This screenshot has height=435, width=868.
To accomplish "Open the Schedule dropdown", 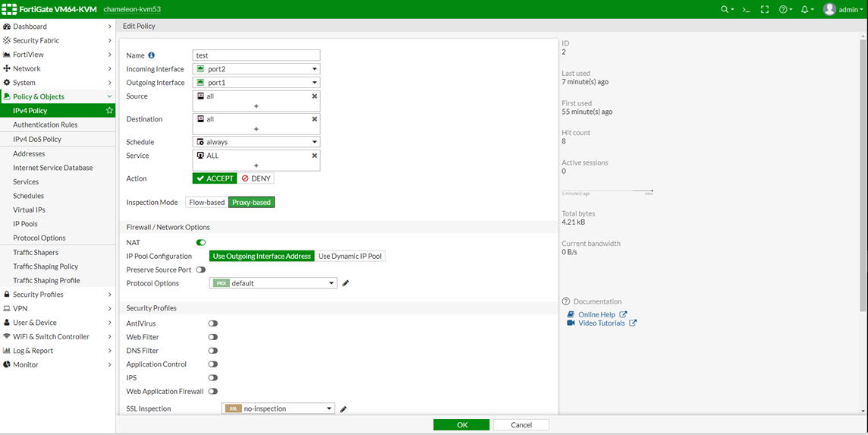I will tap(256, 142).
